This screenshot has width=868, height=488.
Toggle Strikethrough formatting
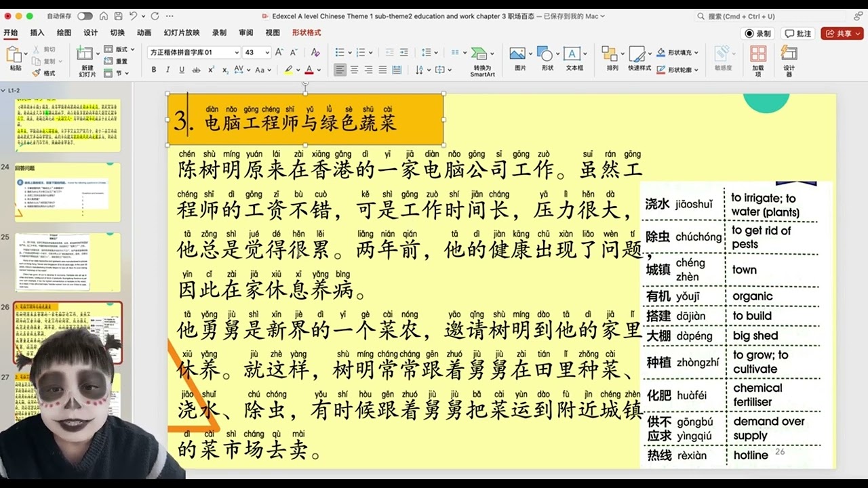[x=196, y=70]
